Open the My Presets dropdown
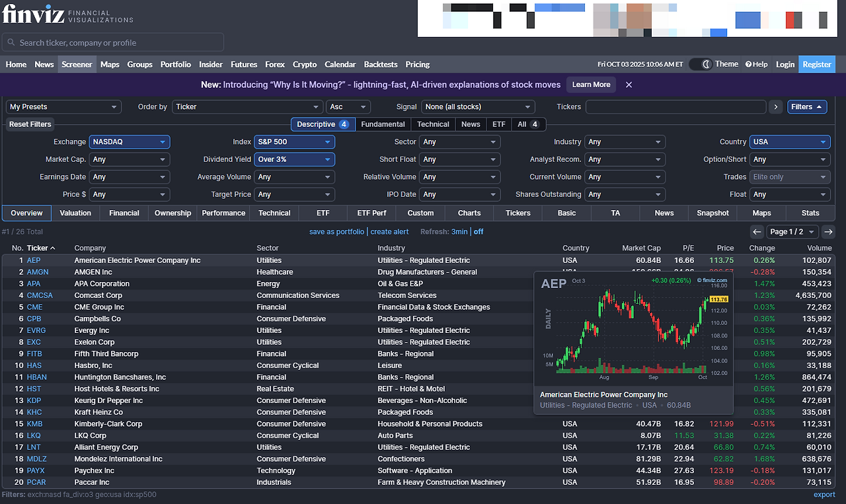Viewport: 846px width, 504px height. [x=63, y=106]
